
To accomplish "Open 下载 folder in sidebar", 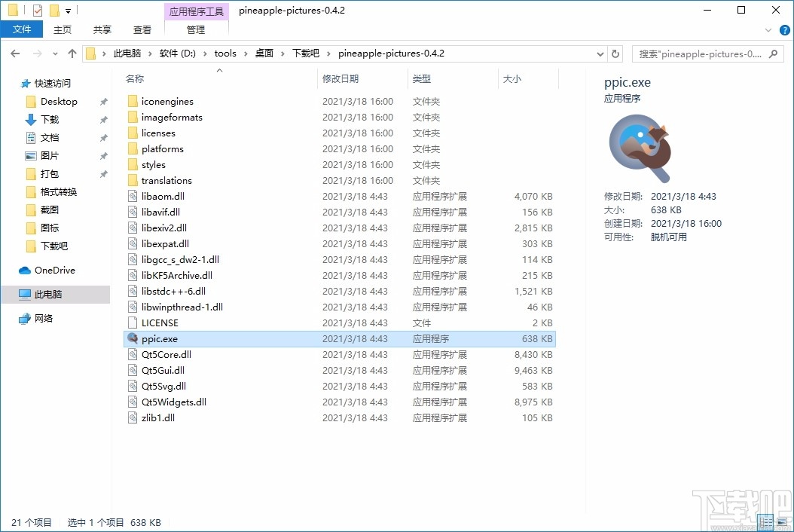I will [50, 120].
